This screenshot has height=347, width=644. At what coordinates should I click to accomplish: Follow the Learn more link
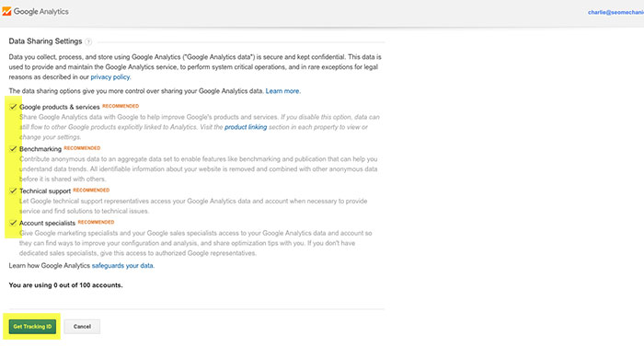pos(282,91)
